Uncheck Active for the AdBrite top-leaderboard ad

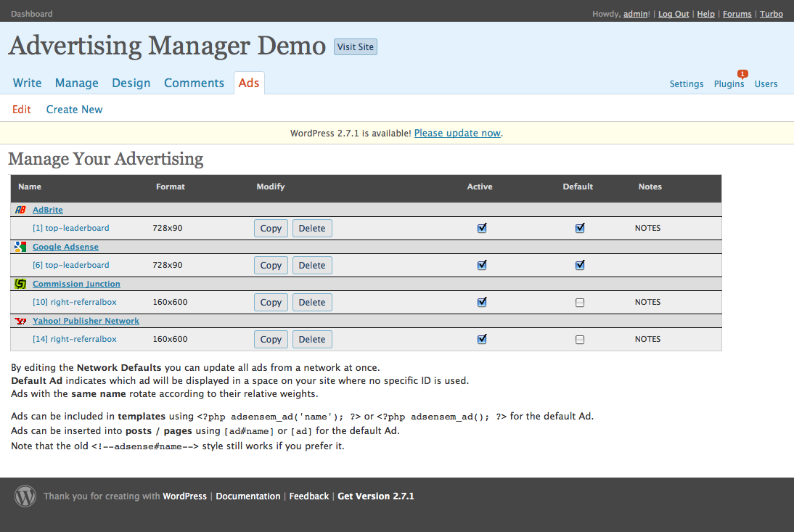coord(482,228)
